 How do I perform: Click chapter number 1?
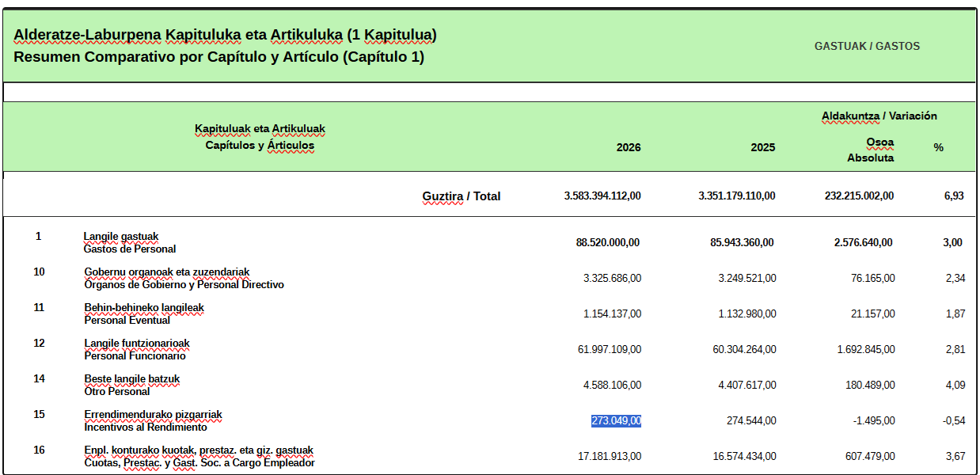38,237
